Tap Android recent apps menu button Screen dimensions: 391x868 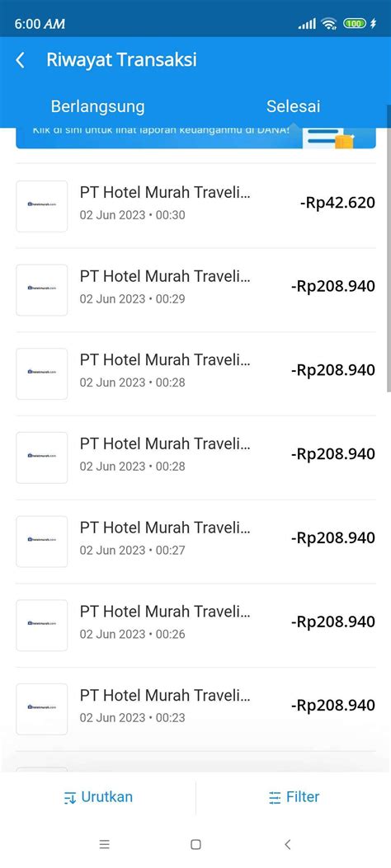pyautogui.click(x=104, y=844)
